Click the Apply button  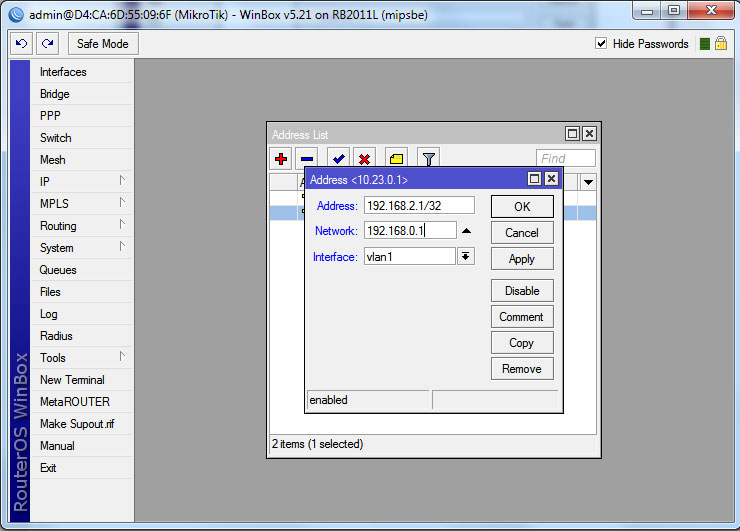tap(522, 259)
